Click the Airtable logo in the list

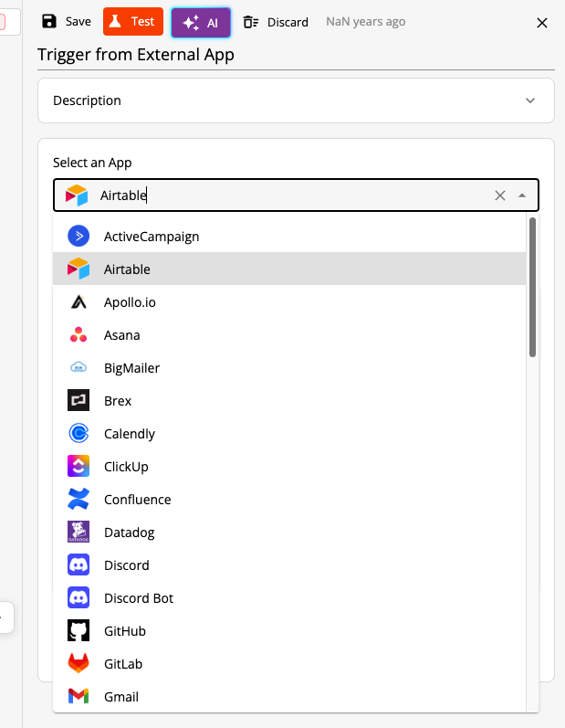[78, 269]
